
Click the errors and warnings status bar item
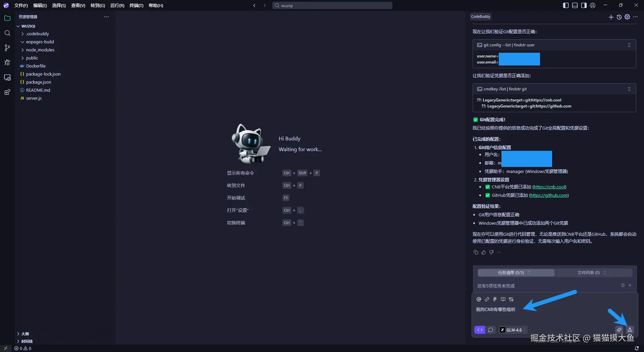23,349
